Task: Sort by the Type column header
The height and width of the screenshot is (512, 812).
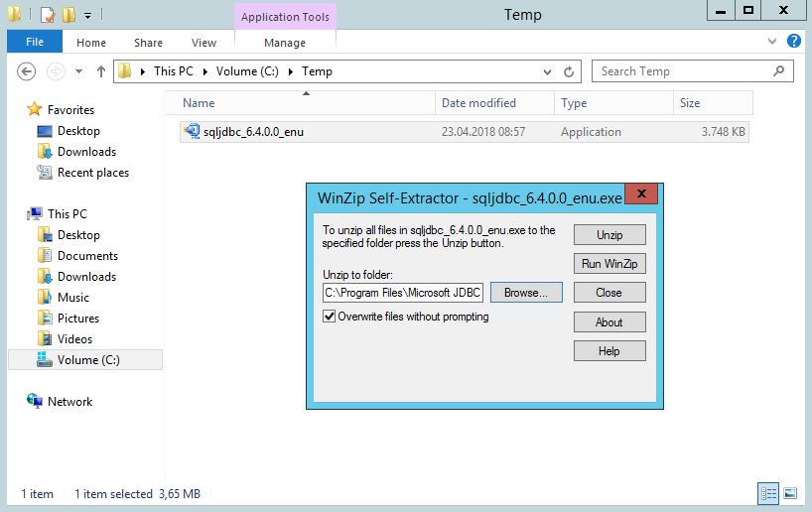Action: [614, 103]
